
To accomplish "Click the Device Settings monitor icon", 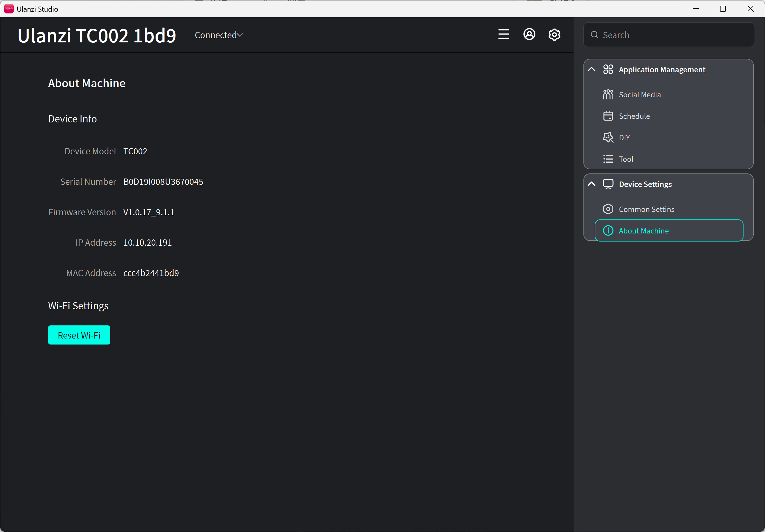I will pos(608,184).
